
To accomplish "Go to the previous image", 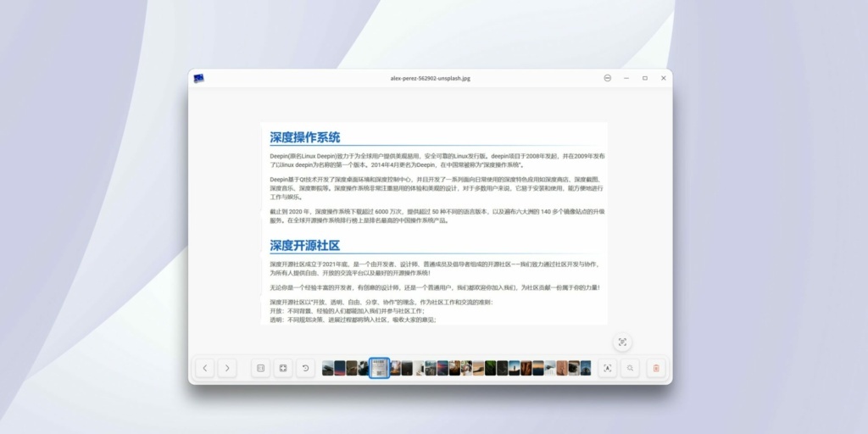I will click(x=204, y=368).
